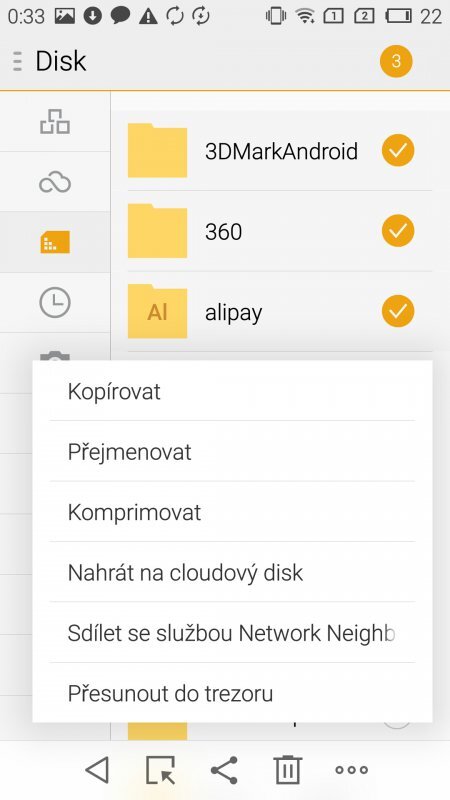The height and width of the screenshot is (800, 450).
Task: Open the alipay folder thumbnail
Action: (157, 311)
